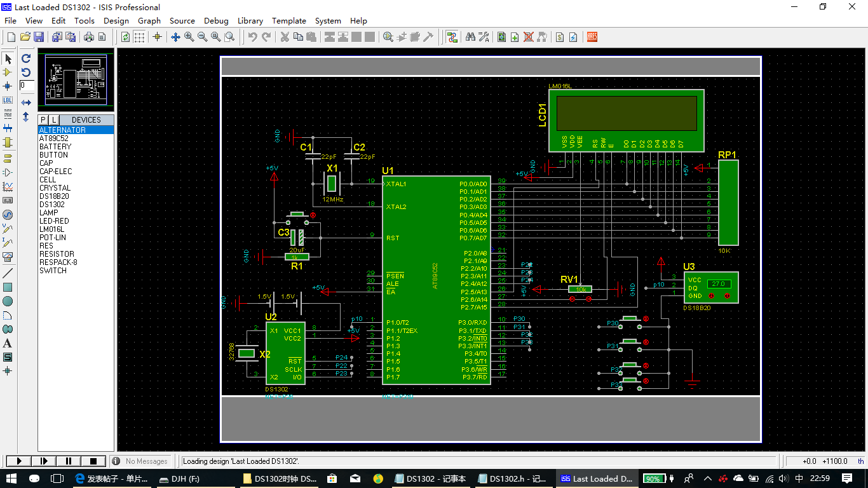
Task: Stop the simulation
Action: 93,461
